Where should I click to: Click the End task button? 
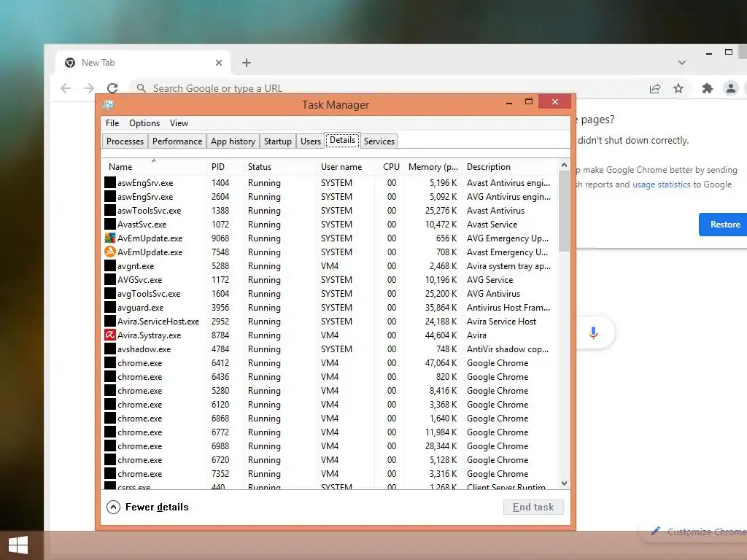point(533,507)
